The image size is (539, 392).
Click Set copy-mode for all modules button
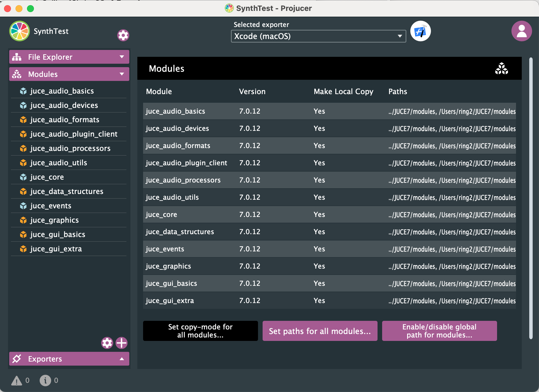click(x=201, y=331)
